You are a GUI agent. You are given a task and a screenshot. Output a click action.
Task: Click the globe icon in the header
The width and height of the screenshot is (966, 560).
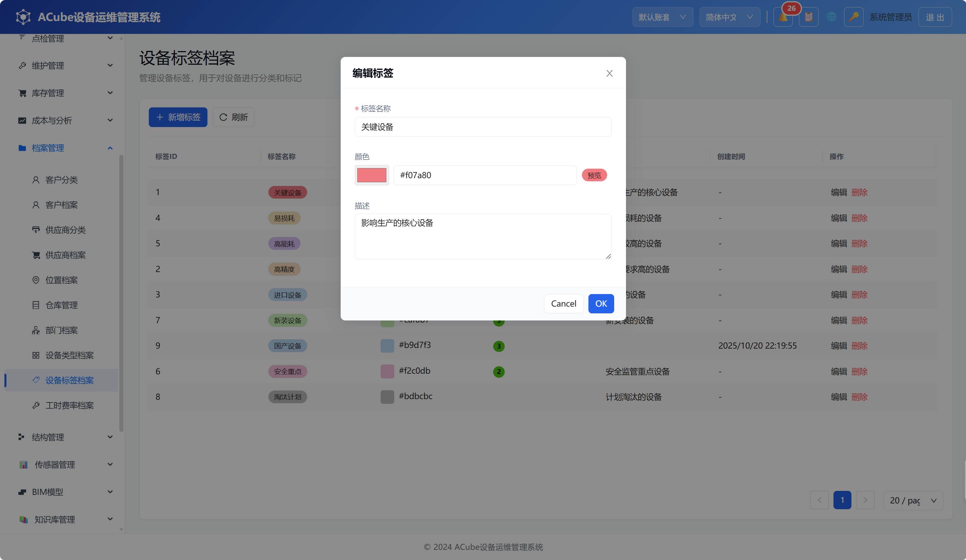[x=831, y=17]
